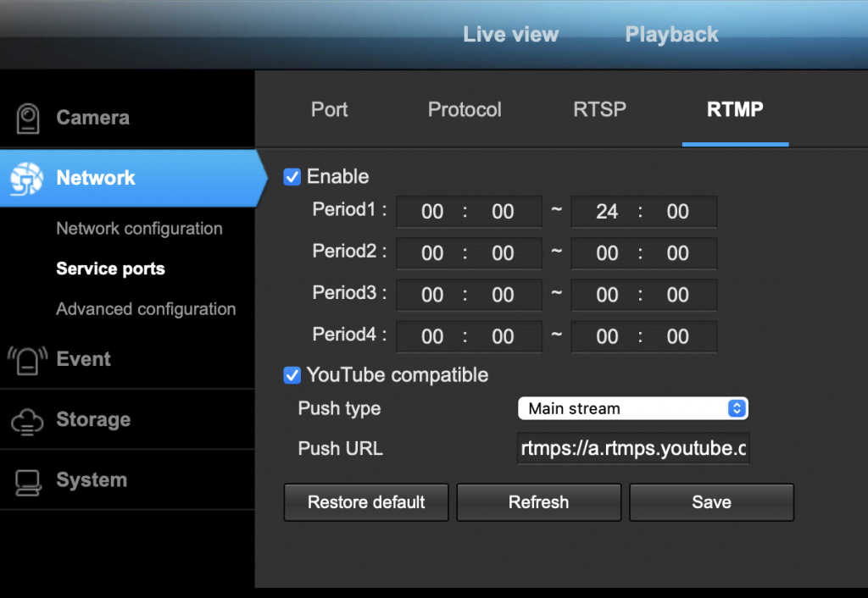Save the RTMP settings
Viewport: 868px width, 598px height.
[x=712, y=502]
